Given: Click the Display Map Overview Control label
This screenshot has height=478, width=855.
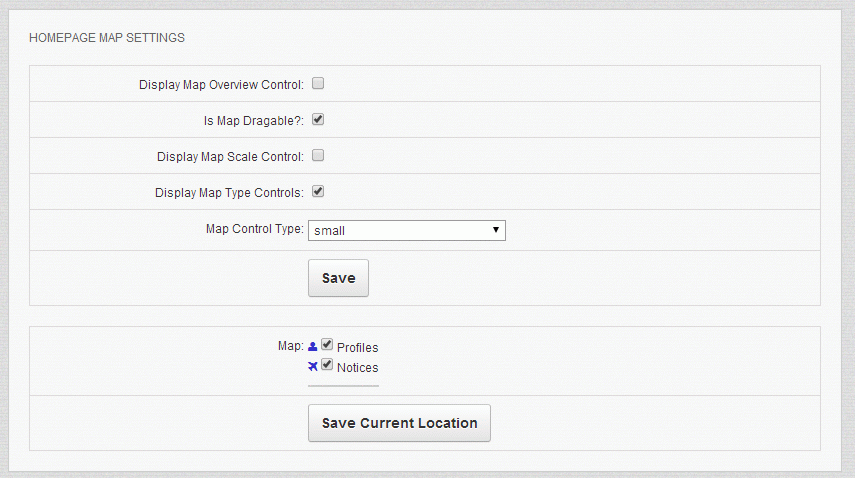Looking at the screenshot, I should click(x=221, y=85).
